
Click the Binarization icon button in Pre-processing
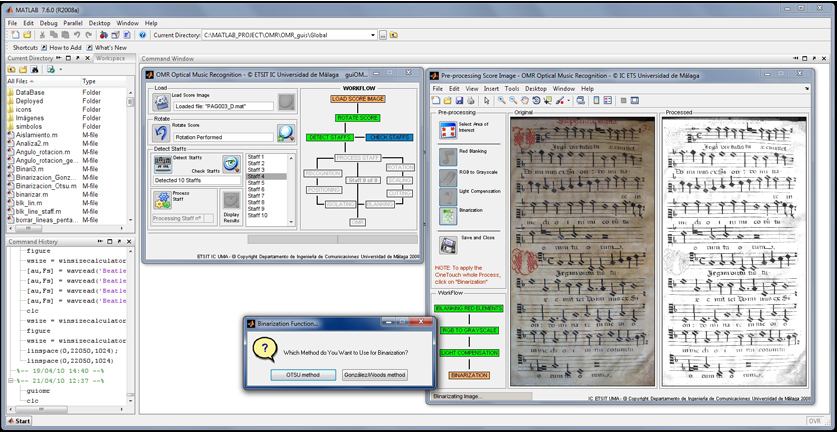pyautogui.click(x=448, y=216)
